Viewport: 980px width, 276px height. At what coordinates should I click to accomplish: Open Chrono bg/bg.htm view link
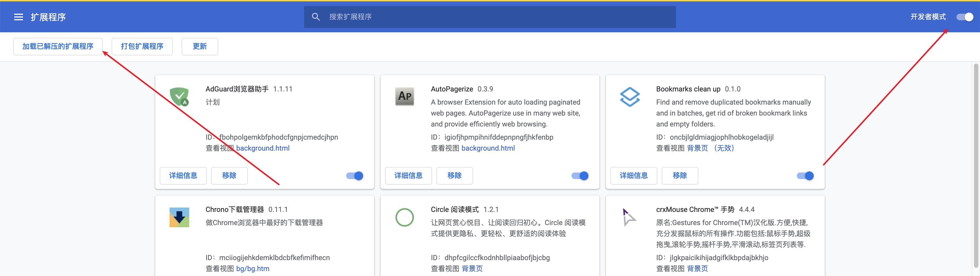tap(253, 269)
